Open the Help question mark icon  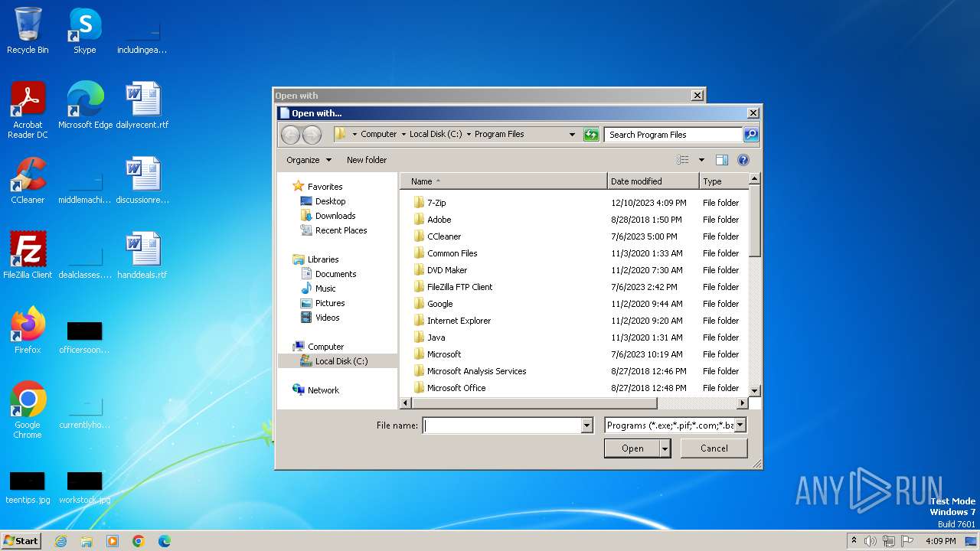(743, 160)
